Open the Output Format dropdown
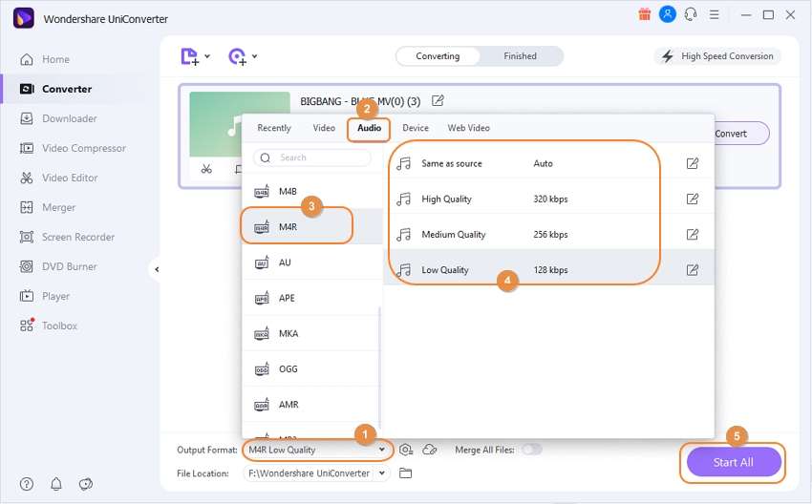Screen dimensions: 812x504 (x=317, y=450)
